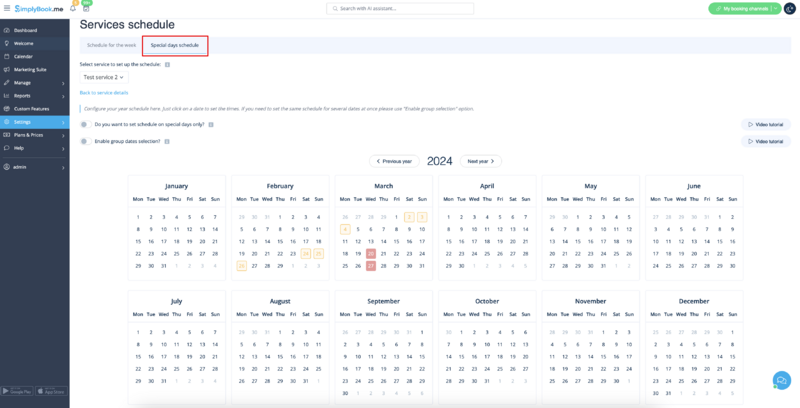Image resolution: width=800 pixels, height=408 pixels.
Task: Click the Marketing Suite megaphone icon
Action: [7, 69]
